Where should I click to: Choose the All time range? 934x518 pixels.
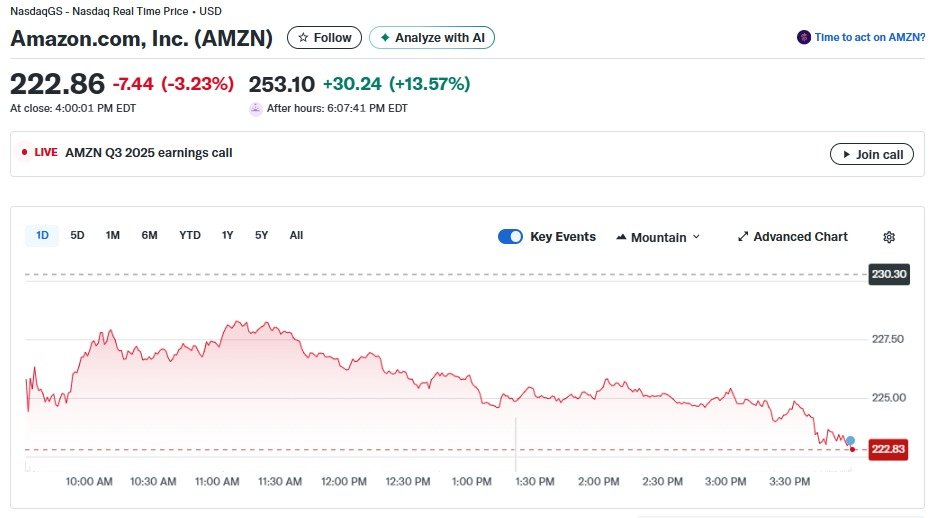click(296, 236)
